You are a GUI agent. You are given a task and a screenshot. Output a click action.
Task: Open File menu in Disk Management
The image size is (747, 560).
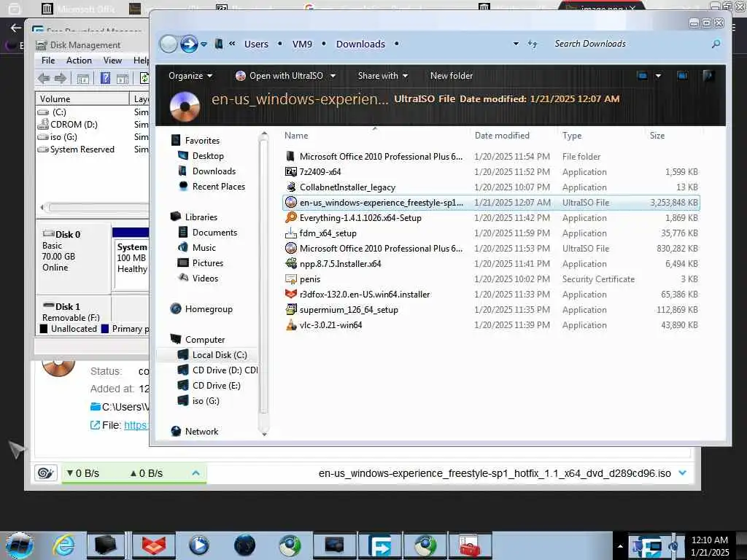tap(48, 61)
